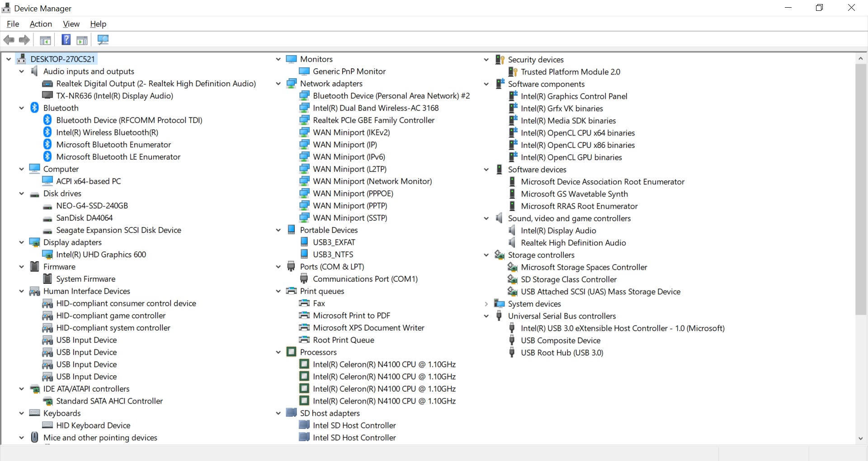
Task: Click the Scan for hardware changes monitor icon
Action: pos(103,40)
